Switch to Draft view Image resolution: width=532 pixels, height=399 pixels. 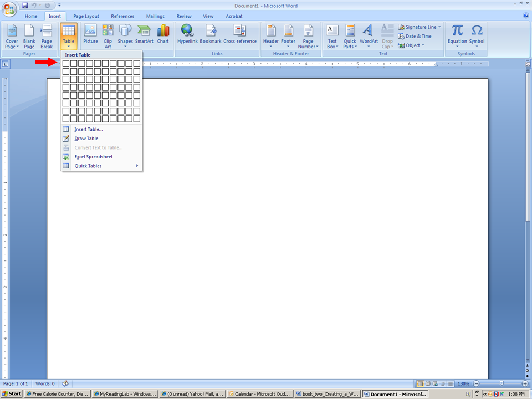point(451,383)
